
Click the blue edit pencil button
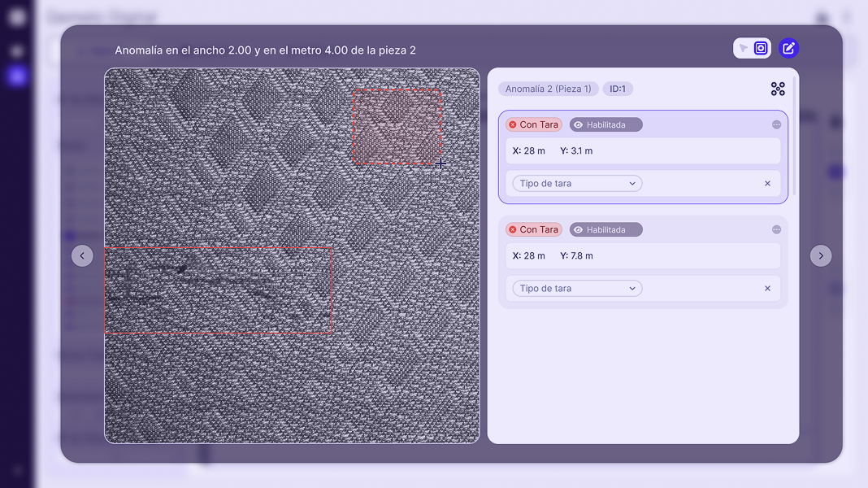[x=788, y=49]
